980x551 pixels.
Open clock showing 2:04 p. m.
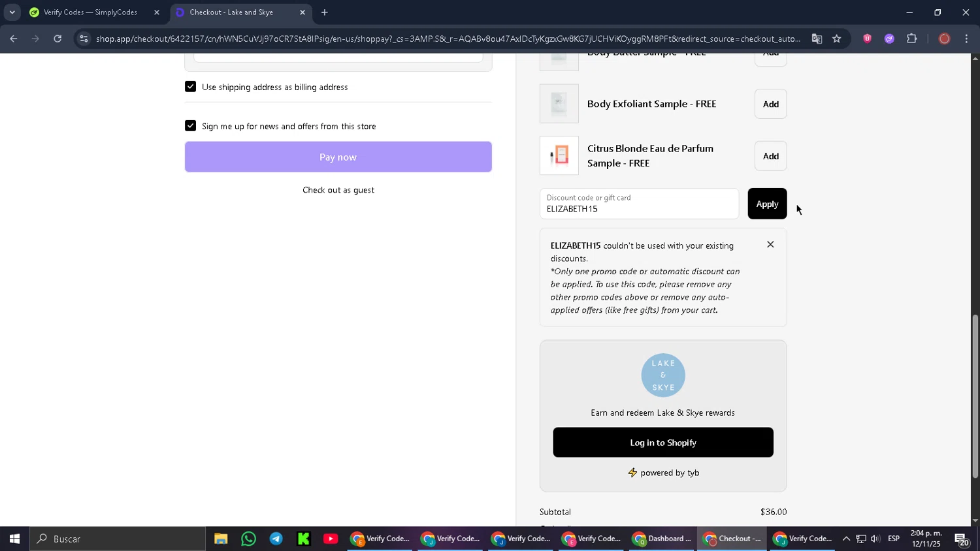pyautogui.click(x=926, y=539)
